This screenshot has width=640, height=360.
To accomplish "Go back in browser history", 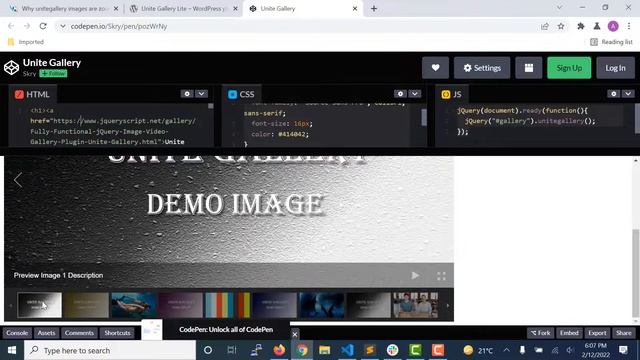I will click(11, 26).
